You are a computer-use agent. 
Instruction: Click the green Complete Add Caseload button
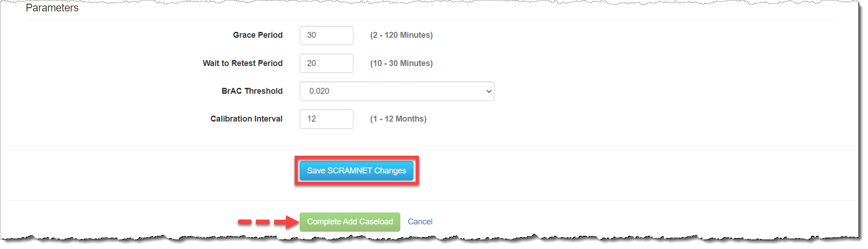tap(349, 222)
